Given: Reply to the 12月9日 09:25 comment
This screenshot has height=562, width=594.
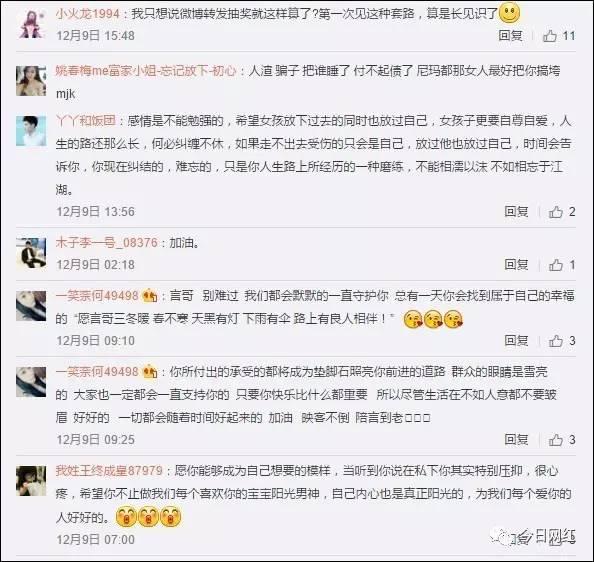Looking at the screenshot, I should point(516,439).
